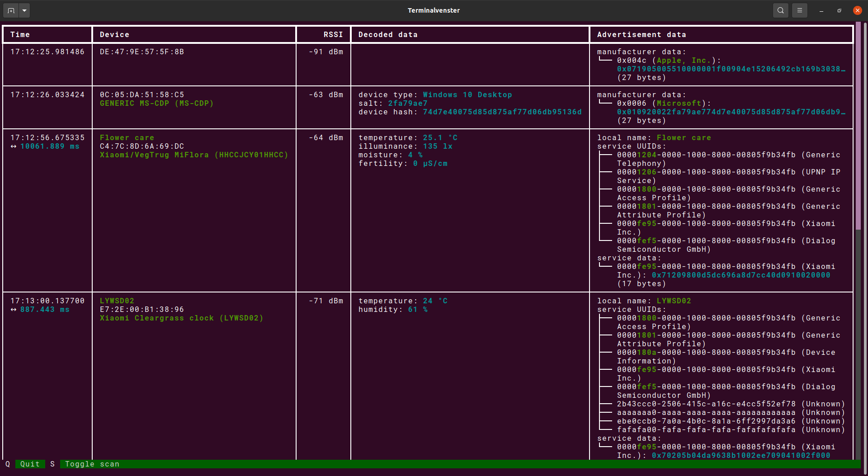
Task: Click Xiaomi Cleargrass clock (LYWSD02) label
Action: tap(182, 318)
